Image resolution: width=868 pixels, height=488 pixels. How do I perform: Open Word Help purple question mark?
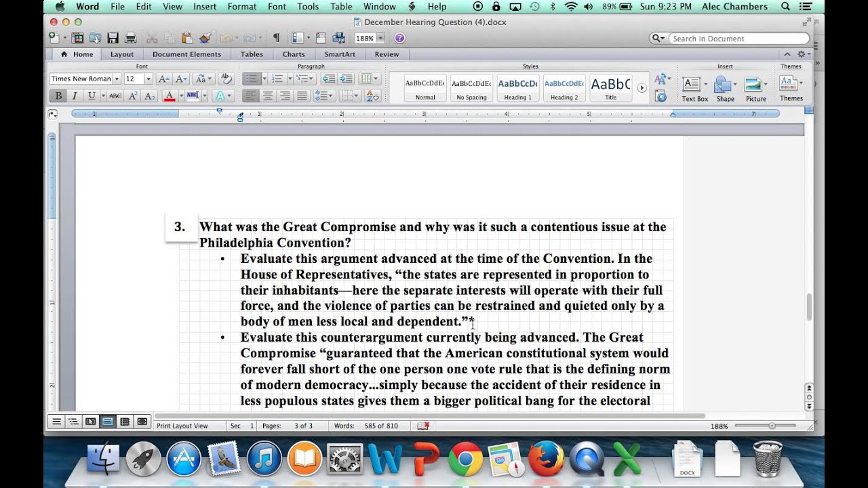click(400, 38)
